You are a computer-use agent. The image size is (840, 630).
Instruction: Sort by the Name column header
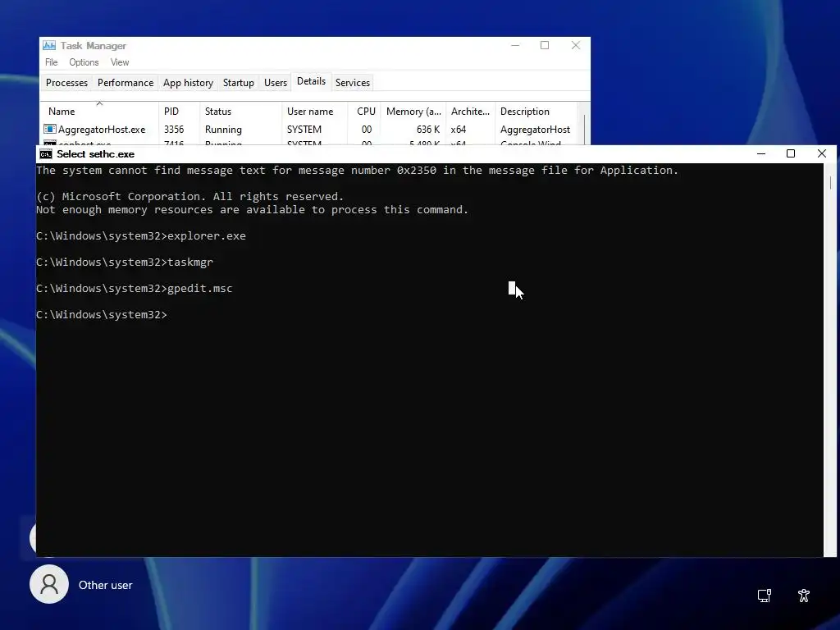99,111
